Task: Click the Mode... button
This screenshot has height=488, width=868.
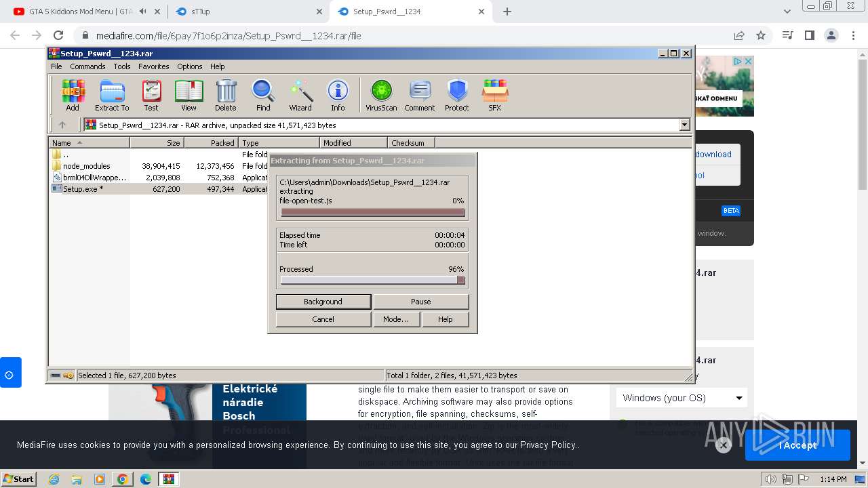Action: point(396,319)
